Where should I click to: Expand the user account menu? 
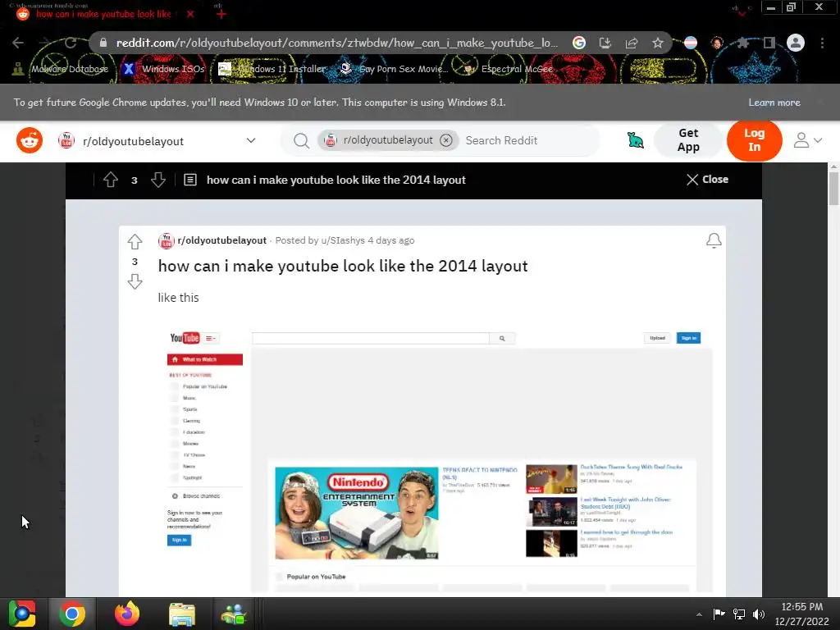[807, 140]
